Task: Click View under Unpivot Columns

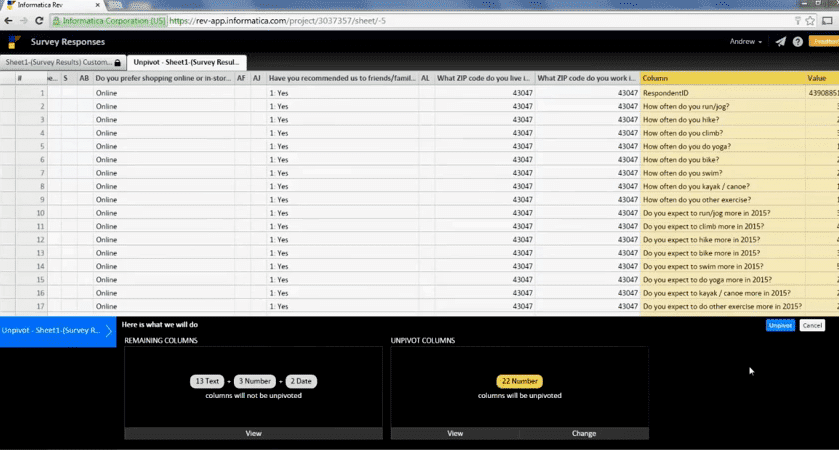Action: tap(455, 433)
